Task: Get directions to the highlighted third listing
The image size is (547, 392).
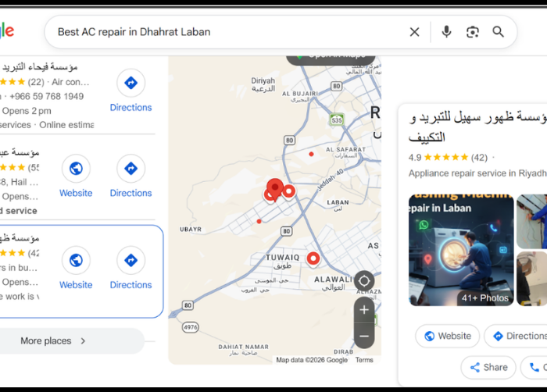Action: click(x=130, y=268)
